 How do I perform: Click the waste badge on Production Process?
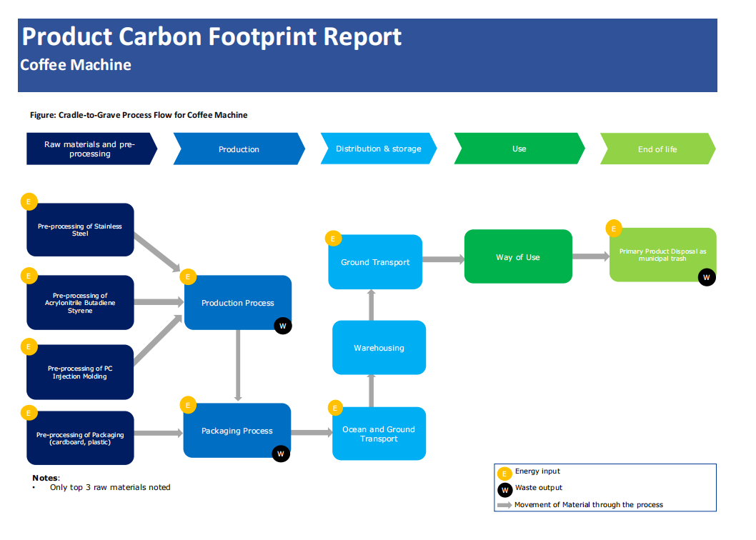(x=282, y=326)
